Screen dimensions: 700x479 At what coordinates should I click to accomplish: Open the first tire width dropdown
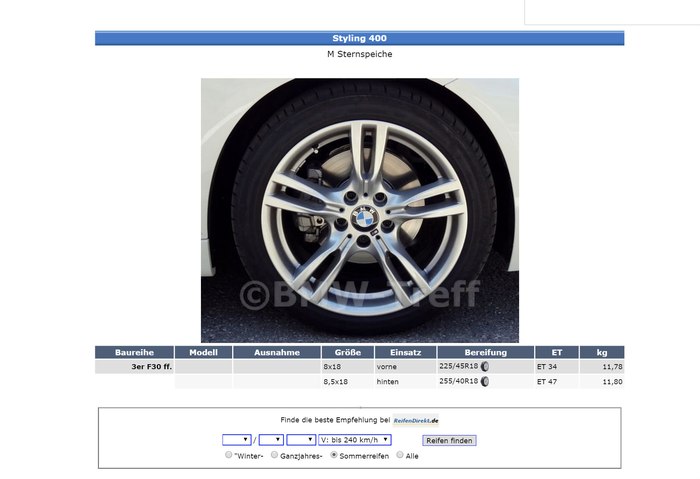click(236, 439)
